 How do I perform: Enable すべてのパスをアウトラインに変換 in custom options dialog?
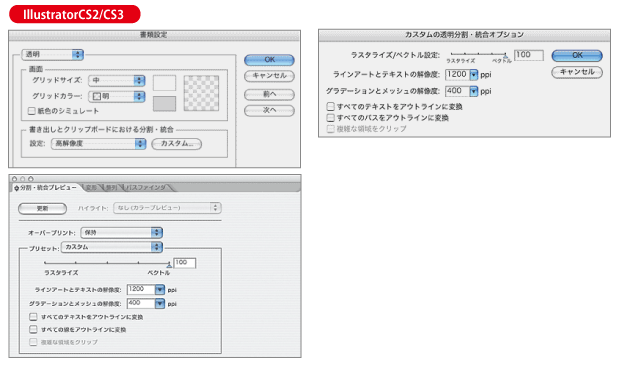330,118
